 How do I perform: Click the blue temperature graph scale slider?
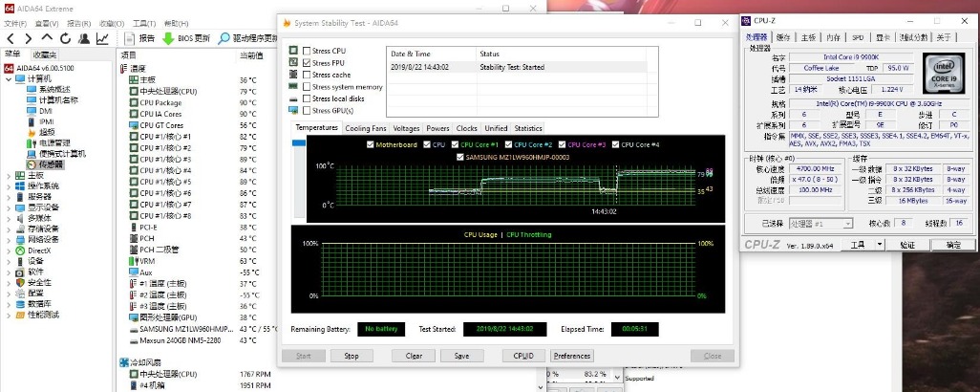299,143
